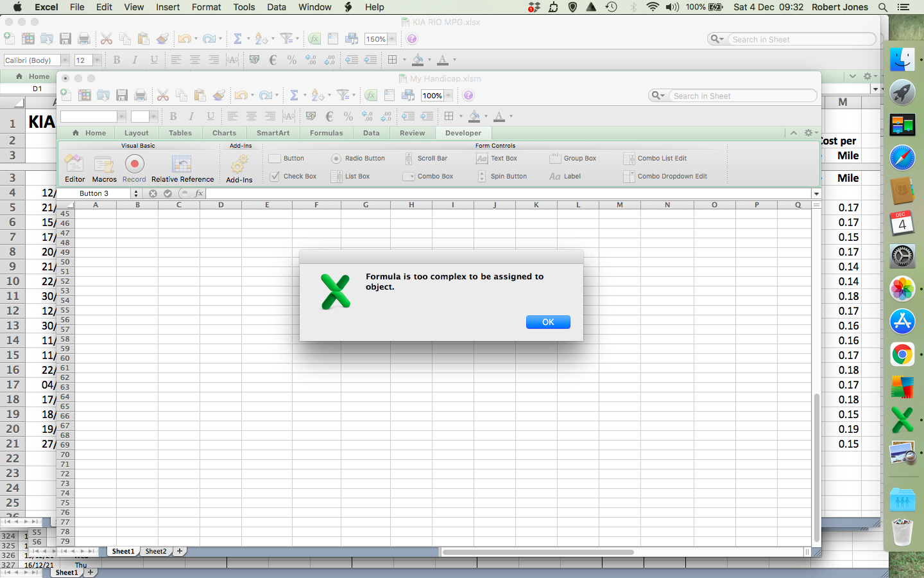Switch to the Charts ribbon tab
Image resolution: width=924 pixels, height=578 pixels.
point(224,133)
